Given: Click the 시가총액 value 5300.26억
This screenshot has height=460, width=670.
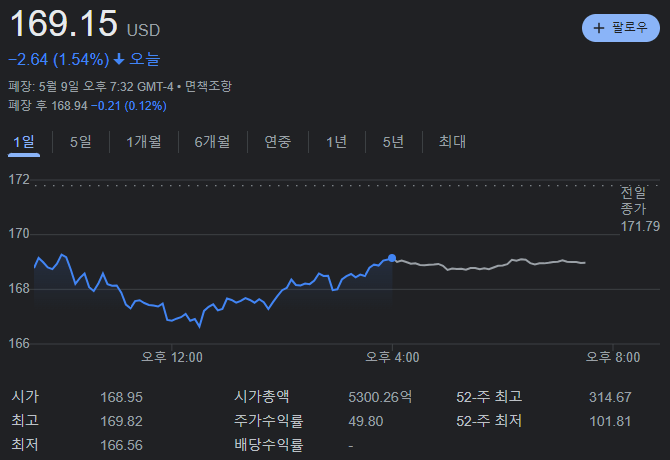Looking at the screenshot, I should pyautogui.click(x=380, y=397).
